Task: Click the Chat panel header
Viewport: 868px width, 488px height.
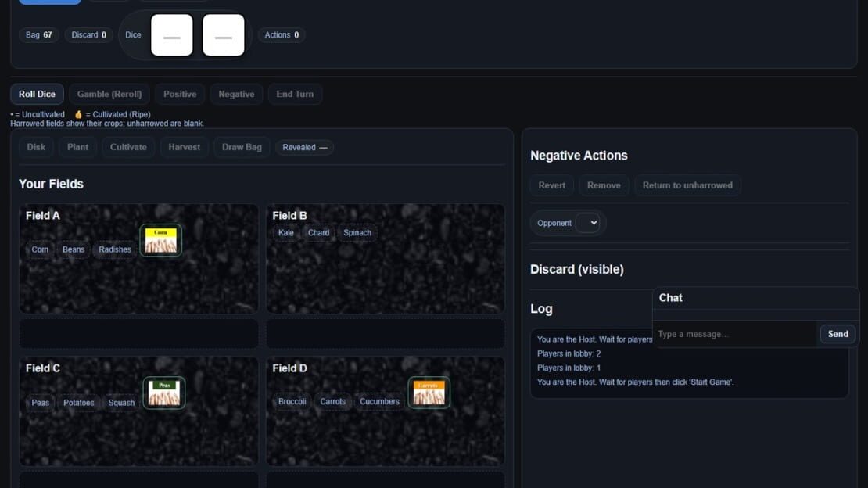Action: (x=755, y=298)
